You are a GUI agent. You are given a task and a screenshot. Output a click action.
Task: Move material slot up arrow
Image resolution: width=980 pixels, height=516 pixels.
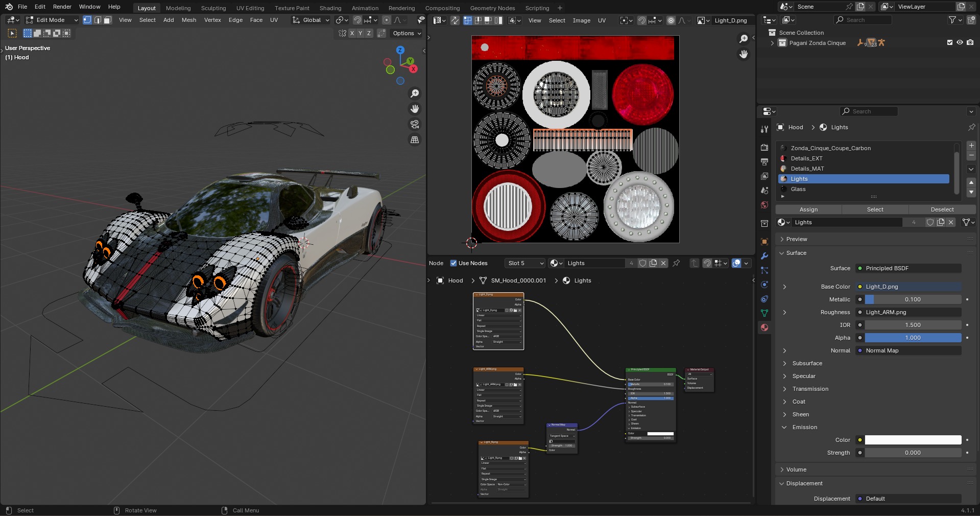[971, 182]
